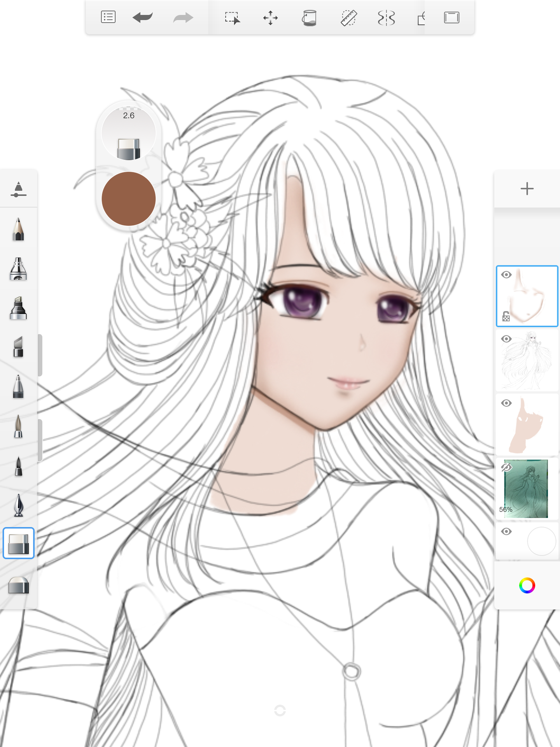
Task: Hide the top skin shading layer
Action: 506,275
